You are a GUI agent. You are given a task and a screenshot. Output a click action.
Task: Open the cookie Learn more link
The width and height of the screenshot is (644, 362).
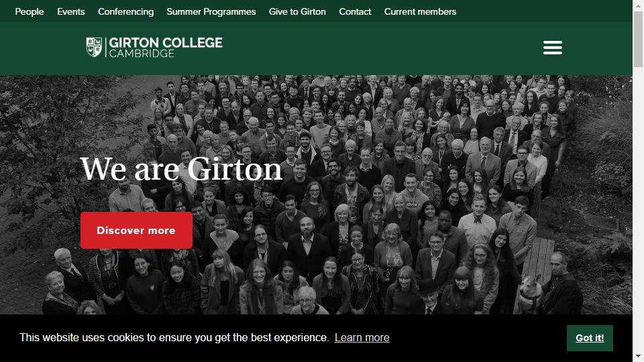click(362, 337)
